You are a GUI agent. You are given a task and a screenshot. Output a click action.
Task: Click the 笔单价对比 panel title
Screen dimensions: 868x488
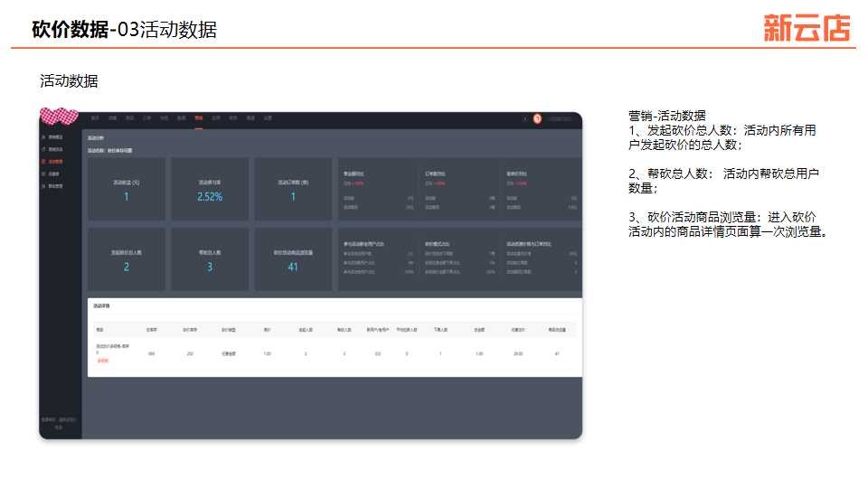(x=516, y=174)
